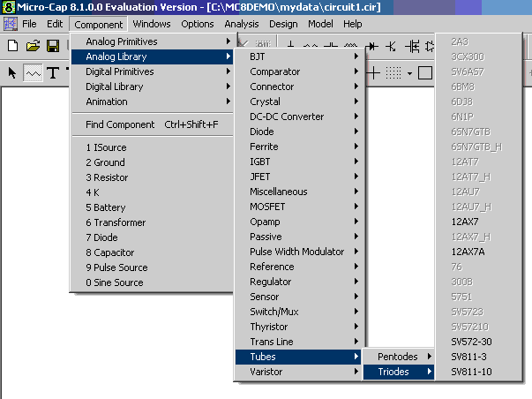This screenshot has width=532, height=399.
Task: Click the Save floppy disk icon
Action: coord(53,46)
